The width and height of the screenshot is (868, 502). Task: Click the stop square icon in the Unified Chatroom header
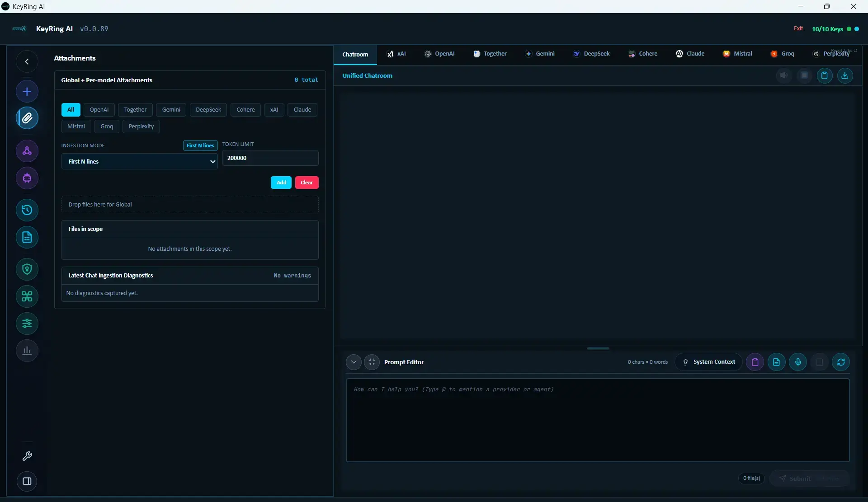click(x=805, y=75)
